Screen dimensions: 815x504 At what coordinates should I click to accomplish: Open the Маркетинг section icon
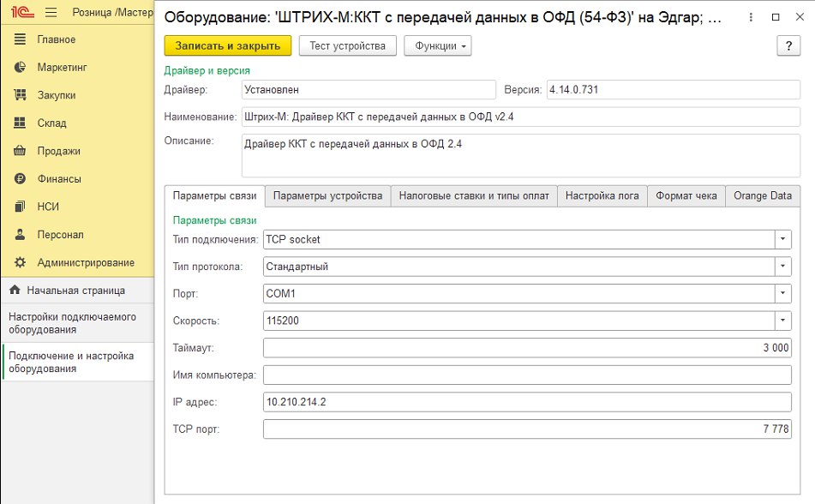click(20, 68)
